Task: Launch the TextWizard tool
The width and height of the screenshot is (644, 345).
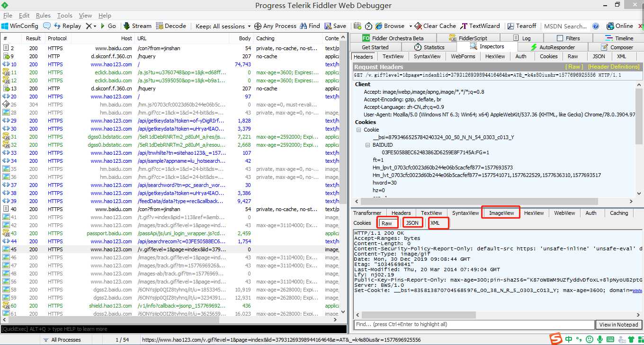Action: coord(480,26)
